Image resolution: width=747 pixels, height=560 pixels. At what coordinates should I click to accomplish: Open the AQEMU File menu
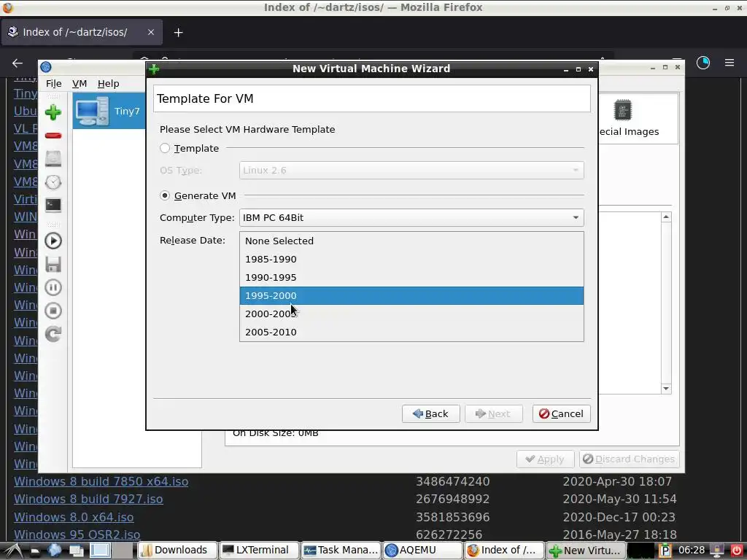tap(54, 83)
